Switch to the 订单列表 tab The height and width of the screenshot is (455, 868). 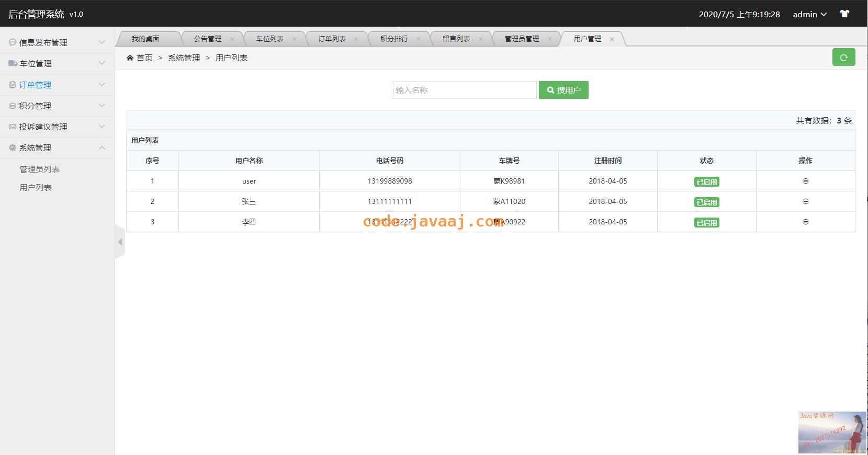tap(332, 39)
